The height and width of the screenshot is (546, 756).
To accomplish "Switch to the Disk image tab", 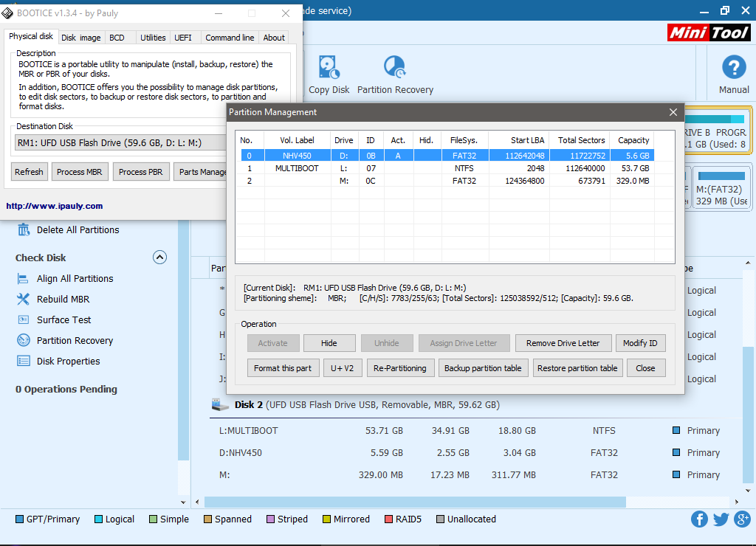I will [81, 38].
